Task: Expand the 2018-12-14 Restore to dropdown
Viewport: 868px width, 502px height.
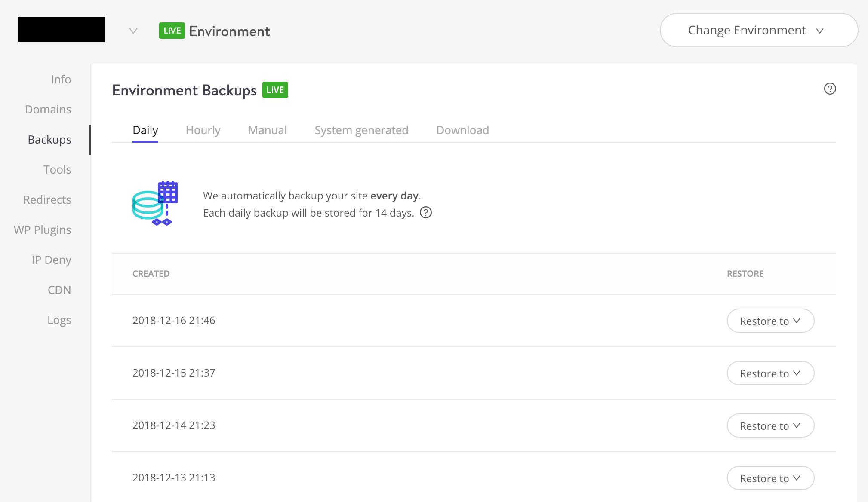Action: point(770,425)
